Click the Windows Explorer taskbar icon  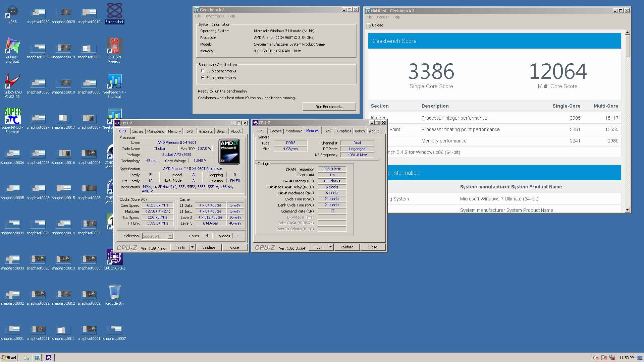click(26, 358)
